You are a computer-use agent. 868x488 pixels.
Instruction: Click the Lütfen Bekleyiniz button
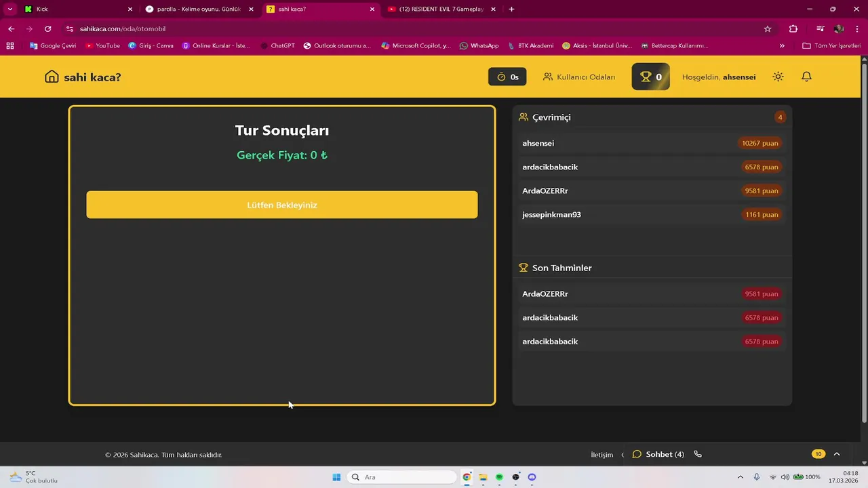pos(282,205)
